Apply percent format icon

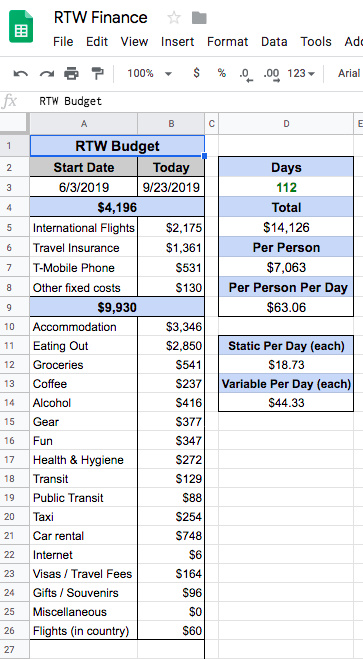(221, 73)
